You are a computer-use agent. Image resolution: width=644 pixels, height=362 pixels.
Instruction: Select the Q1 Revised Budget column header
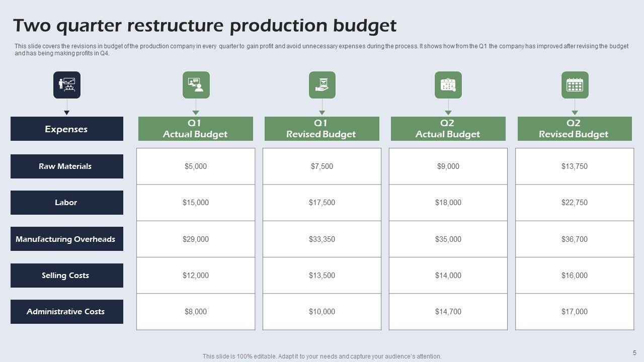(321, 129)
